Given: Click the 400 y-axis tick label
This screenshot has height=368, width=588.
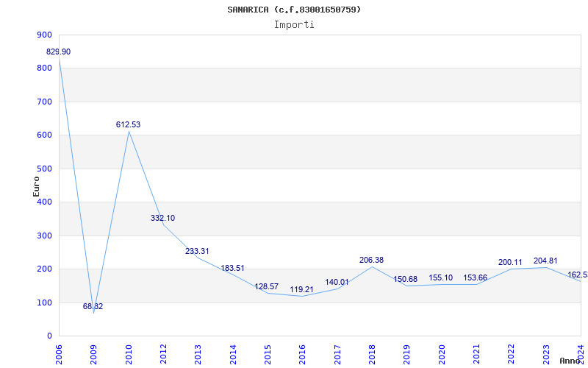Looking at the screenshot, I should (x=44, y=202).
